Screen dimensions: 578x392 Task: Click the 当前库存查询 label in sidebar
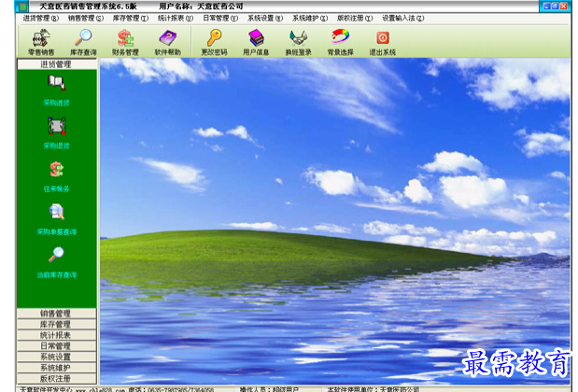(x=56, y=274)
